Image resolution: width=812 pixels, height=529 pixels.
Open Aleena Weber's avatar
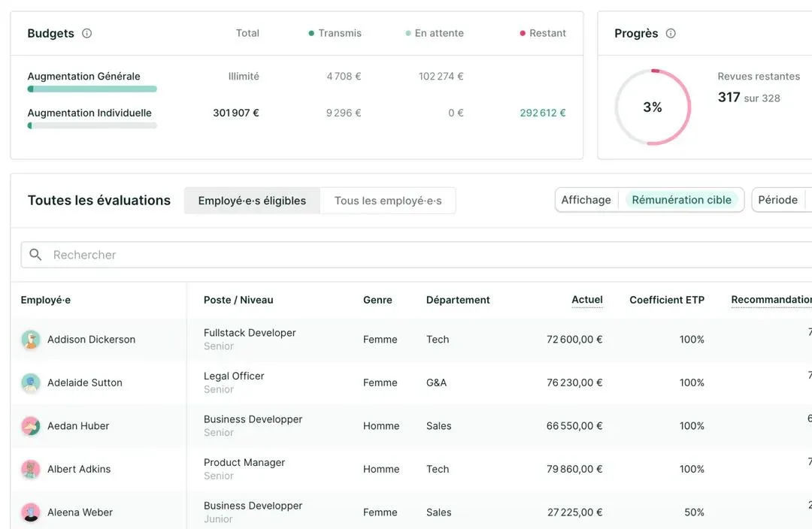pyautogui.click(x=31, y=512)
